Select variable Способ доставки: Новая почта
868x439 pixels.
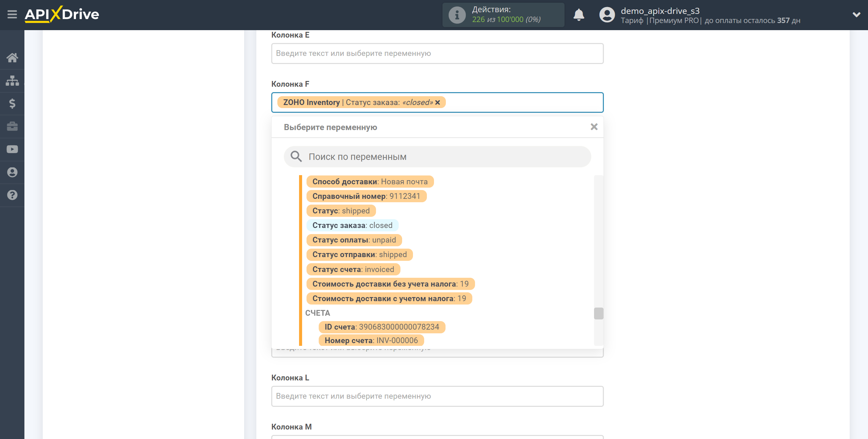click(370, 182)
